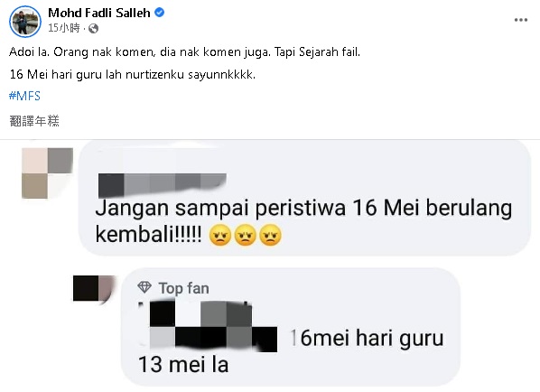Click the #MFS hashtag
540x392 pixels.
coord(24,96)
